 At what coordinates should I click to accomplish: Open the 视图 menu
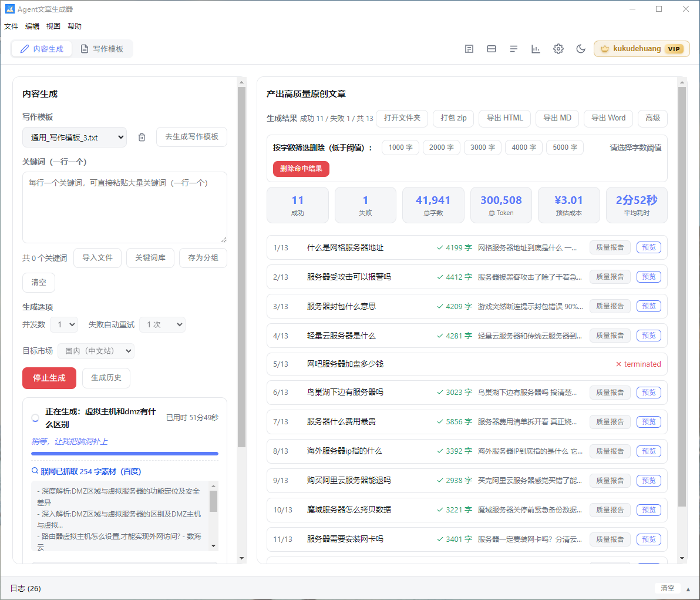point(53,26)
